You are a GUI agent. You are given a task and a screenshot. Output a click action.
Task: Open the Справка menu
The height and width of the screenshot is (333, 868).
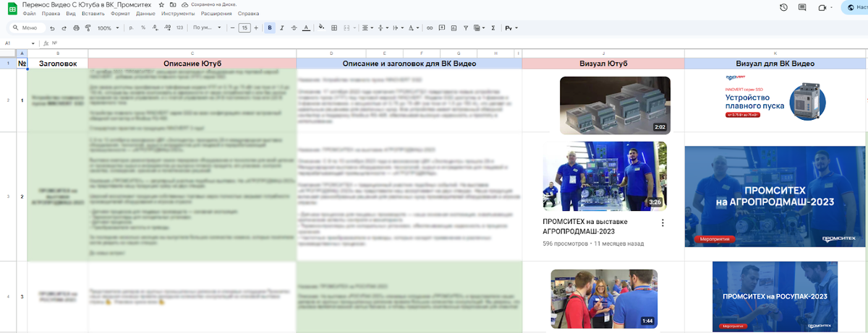pyautogui.click(x=248, y=13)
